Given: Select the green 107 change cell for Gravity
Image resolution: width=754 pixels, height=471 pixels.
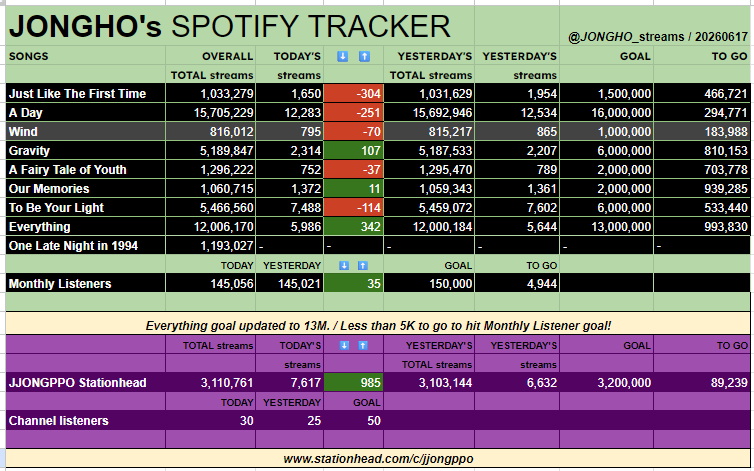Looking at the screenshot, I should 353,151.
